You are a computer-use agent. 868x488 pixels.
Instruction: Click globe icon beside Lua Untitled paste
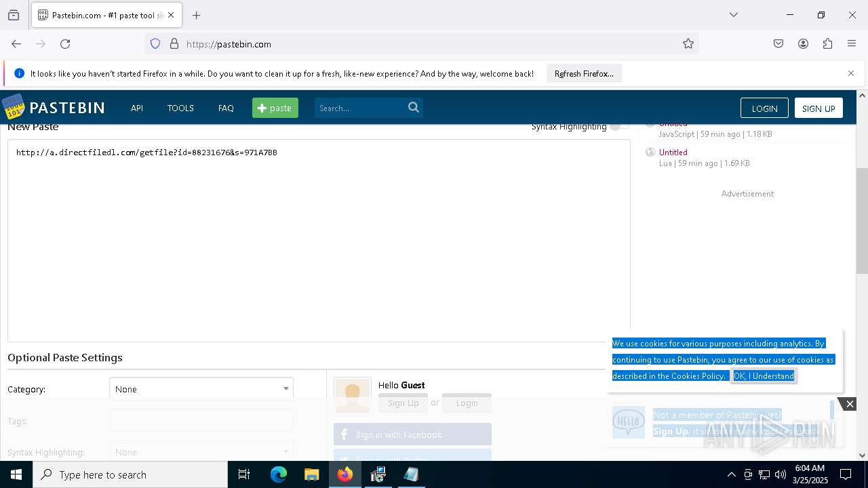tap(650, 152)
